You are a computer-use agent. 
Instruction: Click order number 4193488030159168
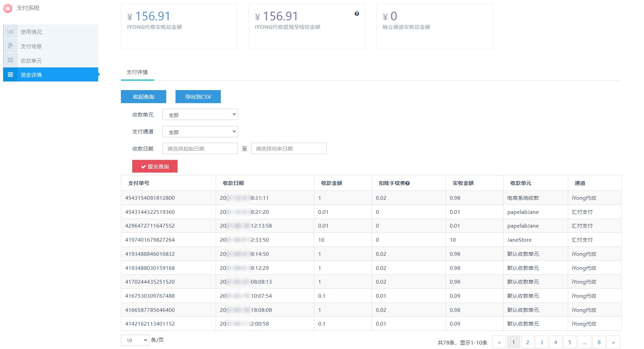tap(150, 268)
